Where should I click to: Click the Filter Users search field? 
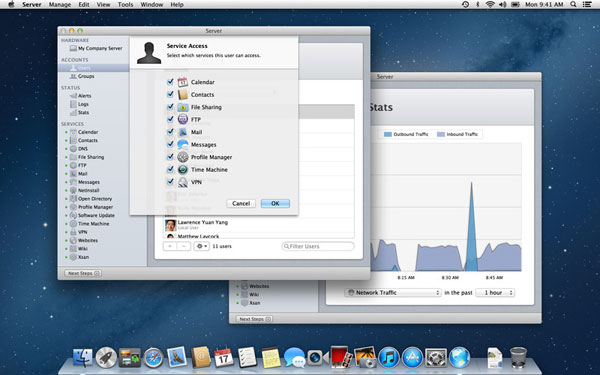(318, 246)
